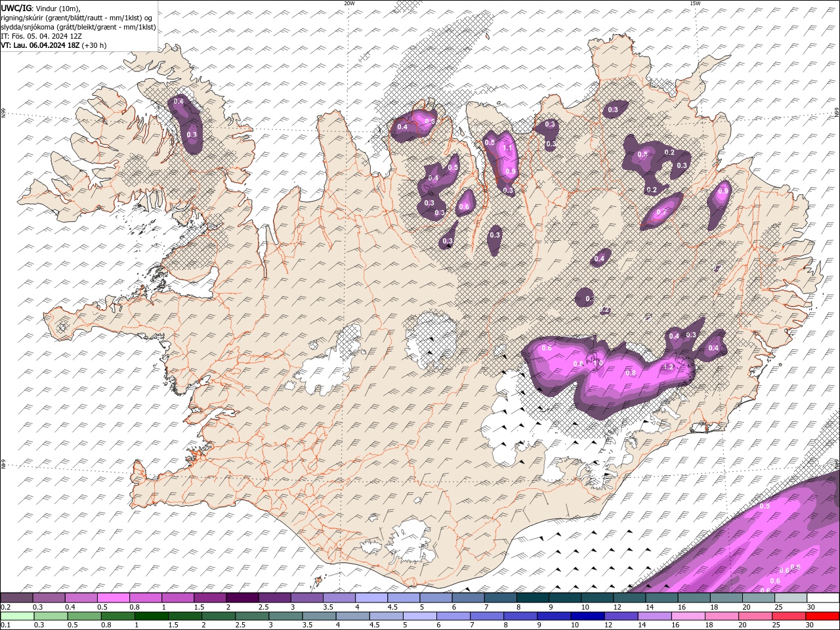Select the 'IT: Fös. 05. 04. 2024 12Z' line

[41, 36]
